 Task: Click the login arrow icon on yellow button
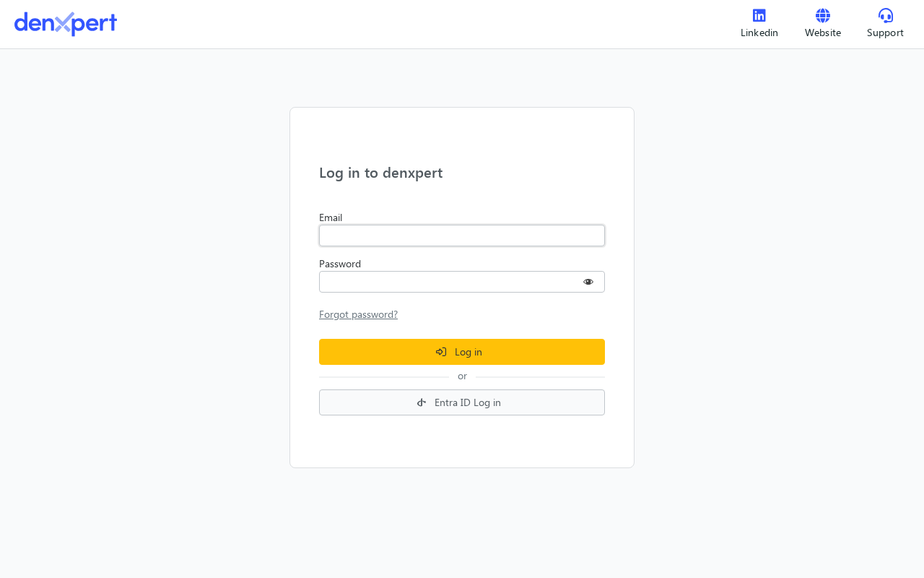pyautogui.click(x=441, y=352)
